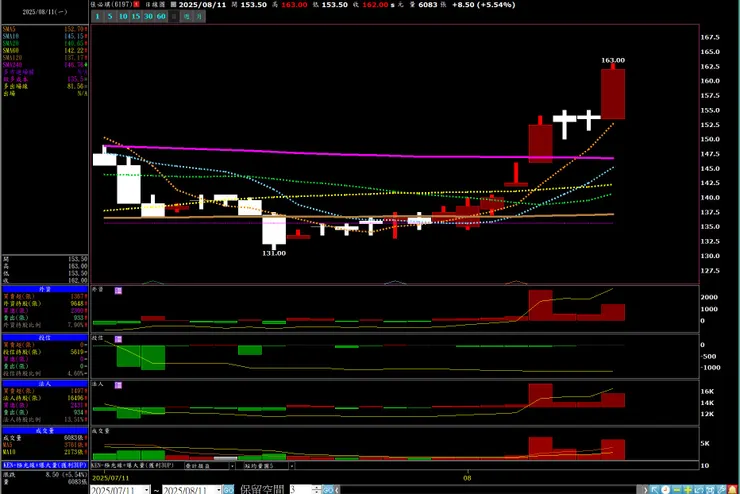The width and height of the screenshot is (740, 494).
Task: Click the reserved space input field with 3
Action: click(x=301, y=490)
